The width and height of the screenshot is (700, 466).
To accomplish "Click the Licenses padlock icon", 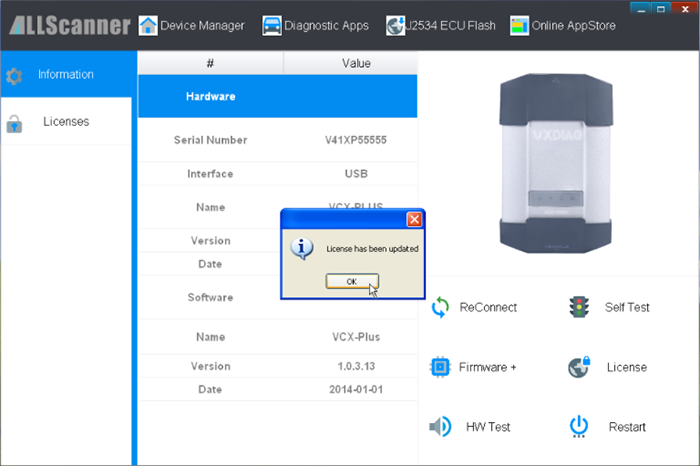I will (x=14, y=124).
